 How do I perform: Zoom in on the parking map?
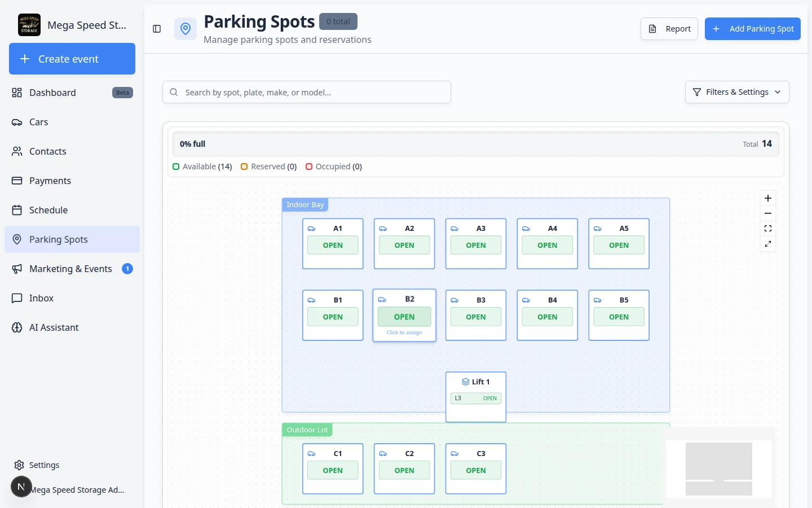[x=768, y=198]
